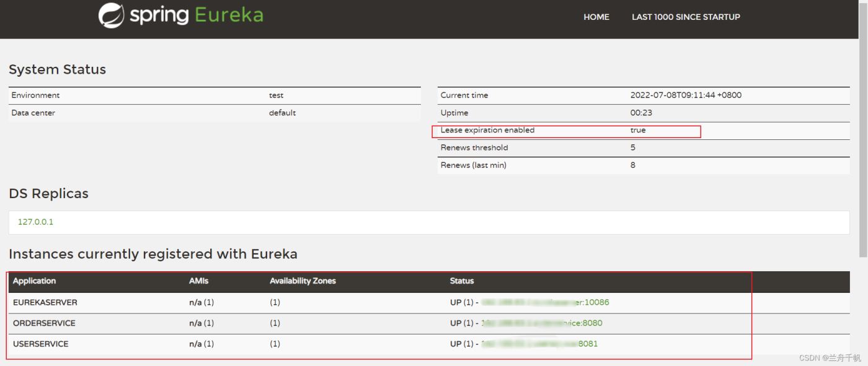This screenshot has height=366, width=868.
Task: Select the 'Instances currently registered with Eureka' heading
Action: click(x=153, y=254)
